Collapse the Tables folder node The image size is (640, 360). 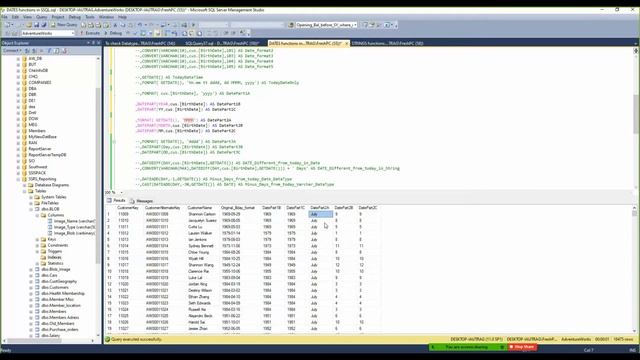24,191
